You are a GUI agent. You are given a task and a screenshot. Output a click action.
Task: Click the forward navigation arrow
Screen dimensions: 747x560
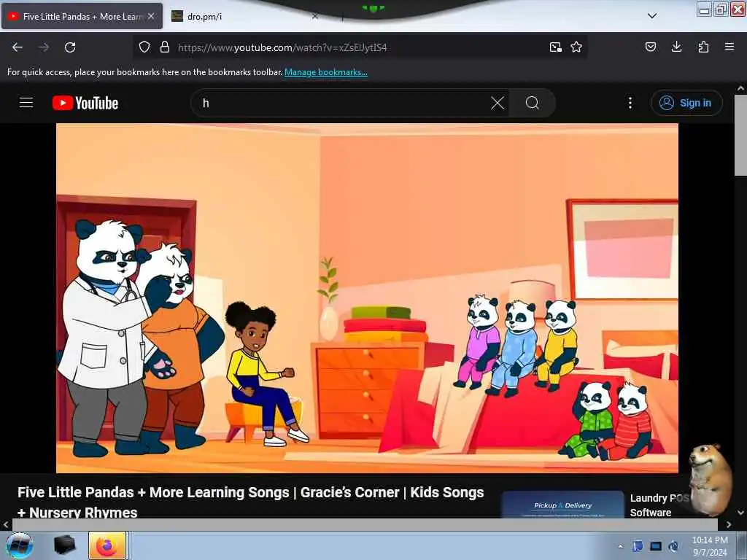(44, 47)
